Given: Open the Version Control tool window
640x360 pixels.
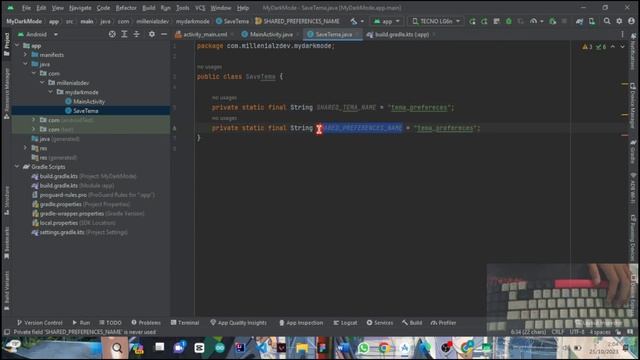Looking at the screenshot, I should click(40, 323).
